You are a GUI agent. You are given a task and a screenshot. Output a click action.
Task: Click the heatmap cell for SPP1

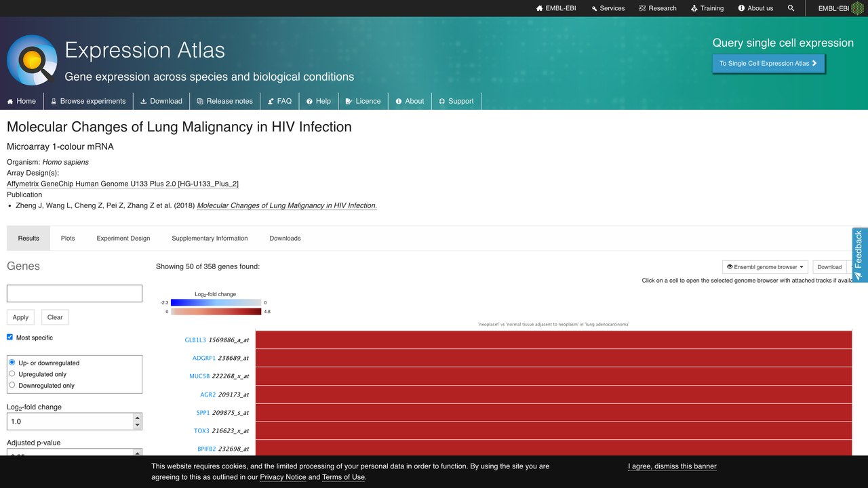click(x=553, y=413)
